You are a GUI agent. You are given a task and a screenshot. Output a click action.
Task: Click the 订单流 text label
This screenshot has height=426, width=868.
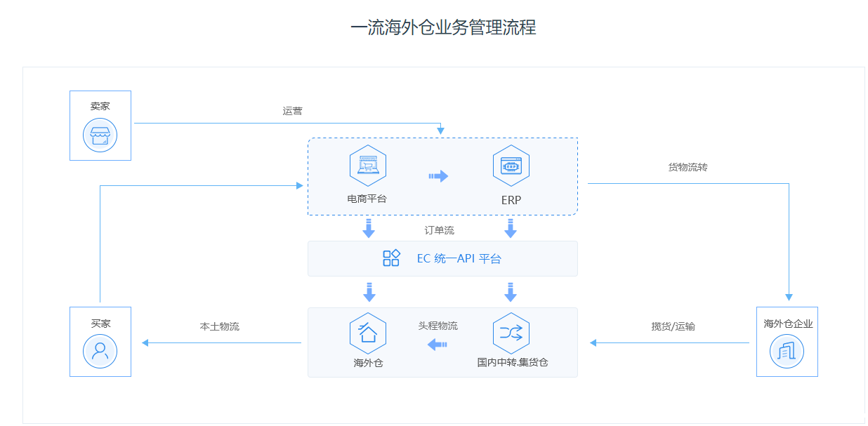[439, 230]
